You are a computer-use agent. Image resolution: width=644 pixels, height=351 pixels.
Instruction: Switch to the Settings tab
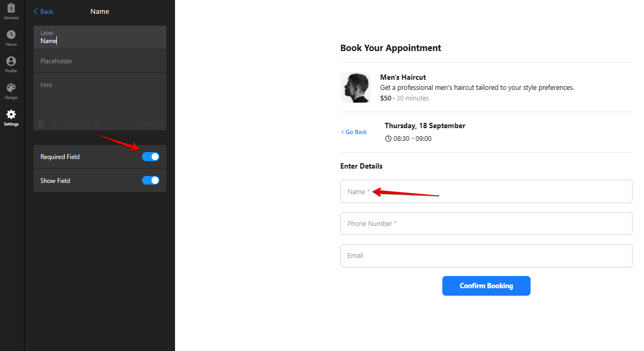[11, 118]
